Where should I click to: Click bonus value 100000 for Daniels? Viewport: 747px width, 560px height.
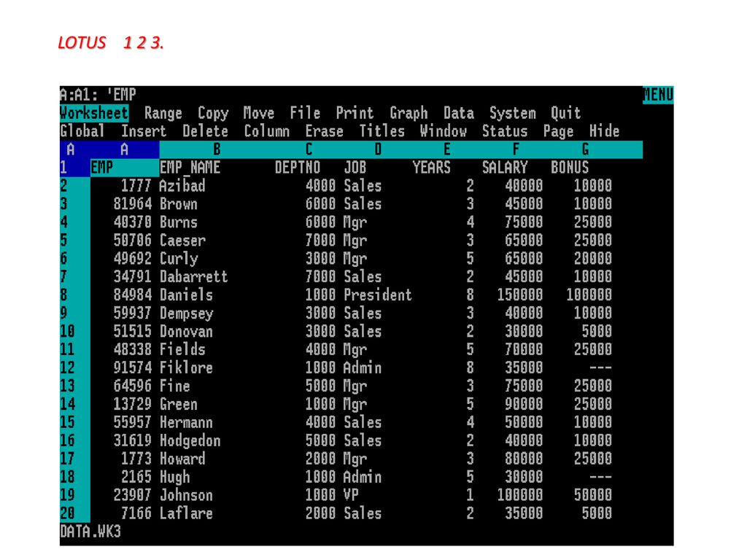[589, 295]
